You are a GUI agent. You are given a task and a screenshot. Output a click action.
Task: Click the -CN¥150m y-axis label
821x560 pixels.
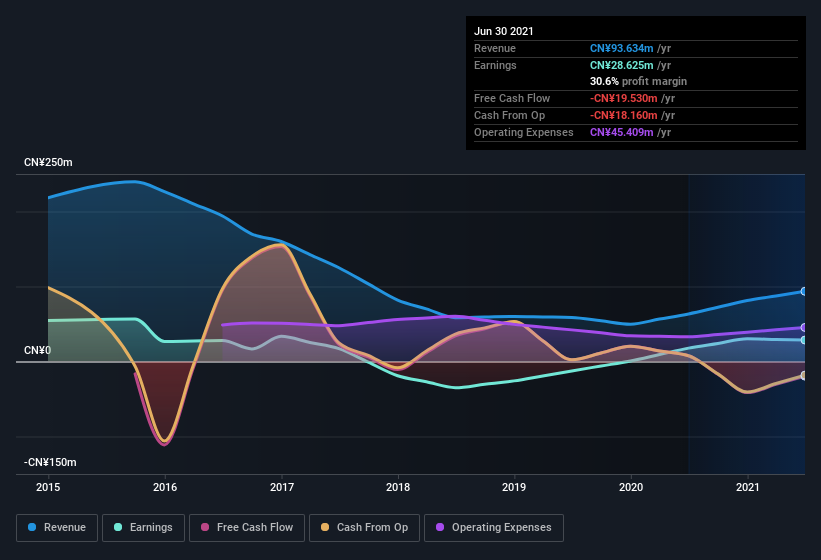coord(50,463)
